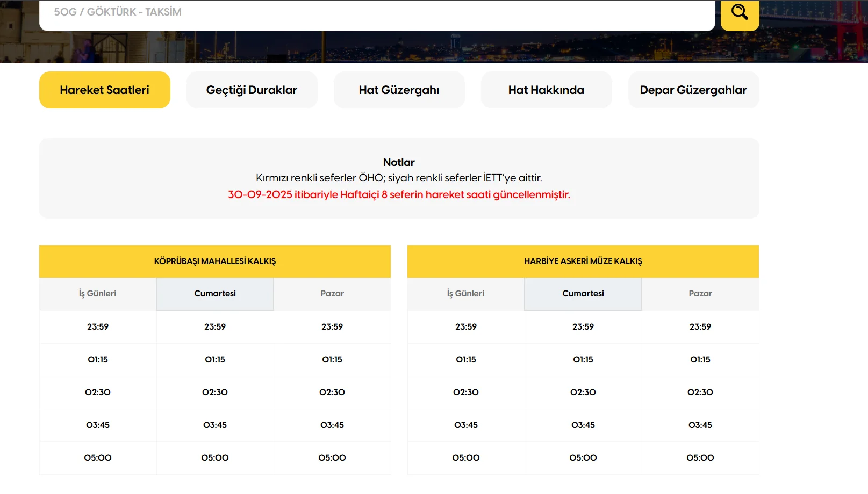The image size is (868, 494).
Task: Select Pazar under Harbiye Askeri Müze Kalkış
Action: point(700,294)
